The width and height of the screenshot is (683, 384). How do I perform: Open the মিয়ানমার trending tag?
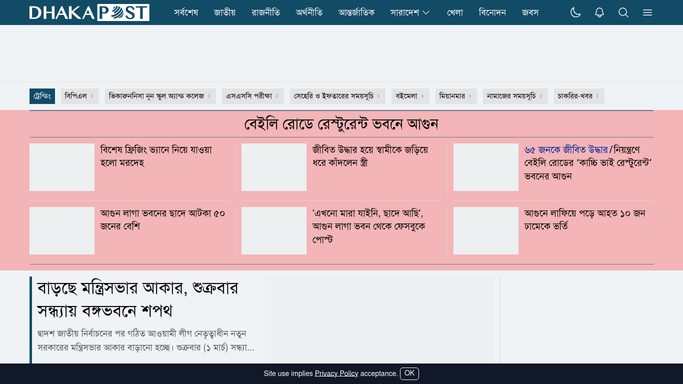(x=456, y=96)
